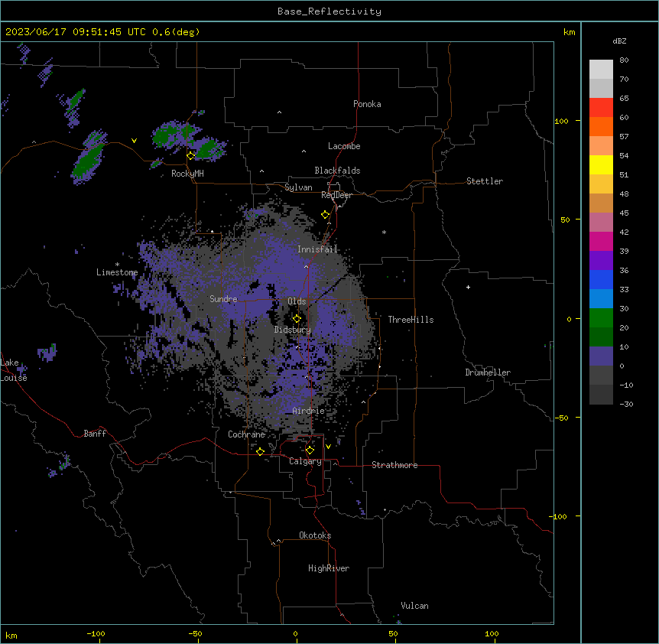
Task: Click the yellow 54 dBZ legend swatch
Action: pyautogui.click(x=601, y=164)
